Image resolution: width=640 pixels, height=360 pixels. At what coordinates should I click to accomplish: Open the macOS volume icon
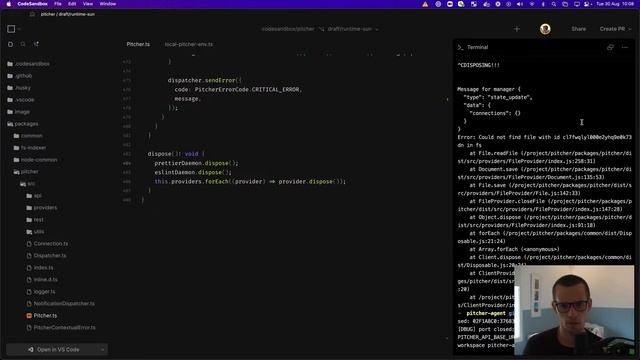tap(520, 4)
